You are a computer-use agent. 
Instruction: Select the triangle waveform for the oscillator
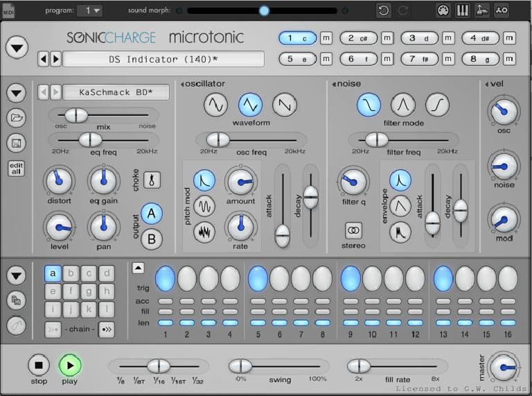pyautogui.click(x=250, y=105)
